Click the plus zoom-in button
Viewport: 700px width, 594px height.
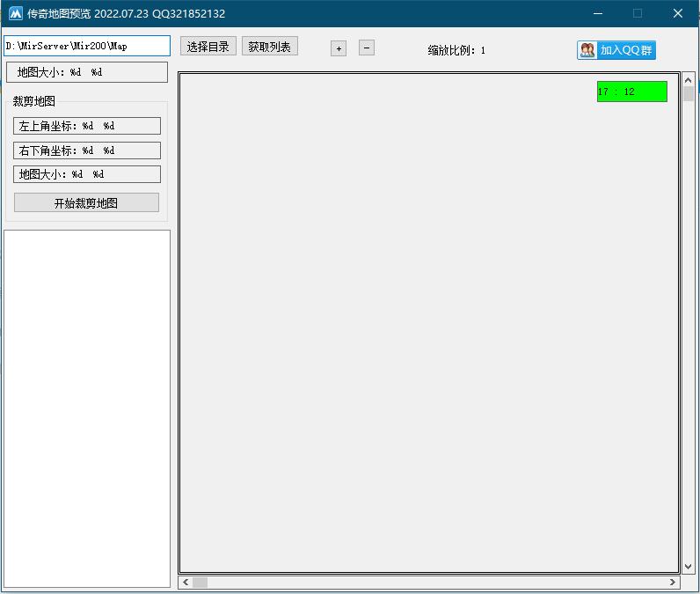pyautogui.click(x=339, y=48)
